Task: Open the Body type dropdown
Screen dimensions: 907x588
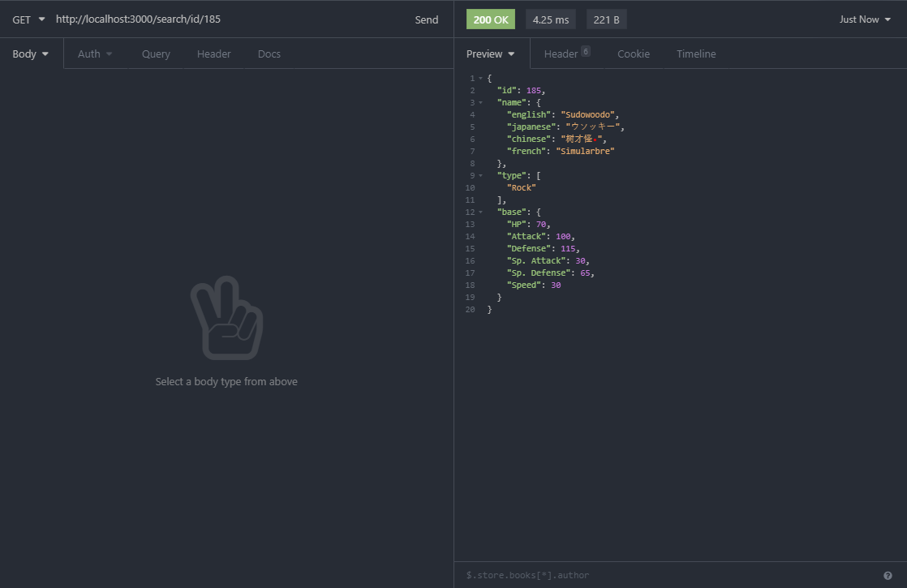Action: 31,54
